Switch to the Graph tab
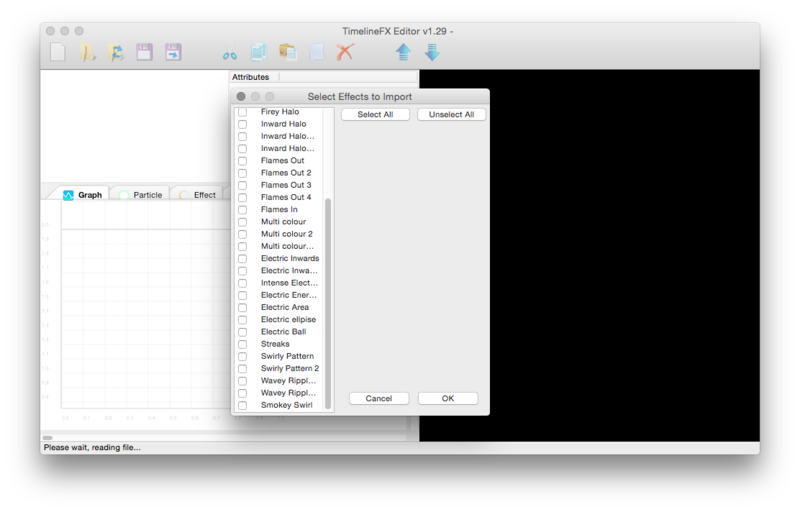This screenshot has height=512, width=800. (83, 195)
